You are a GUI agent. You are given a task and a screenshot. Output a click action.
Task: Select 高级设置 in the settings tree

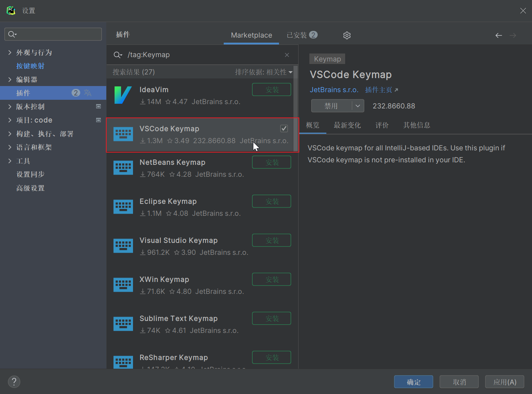30,188
